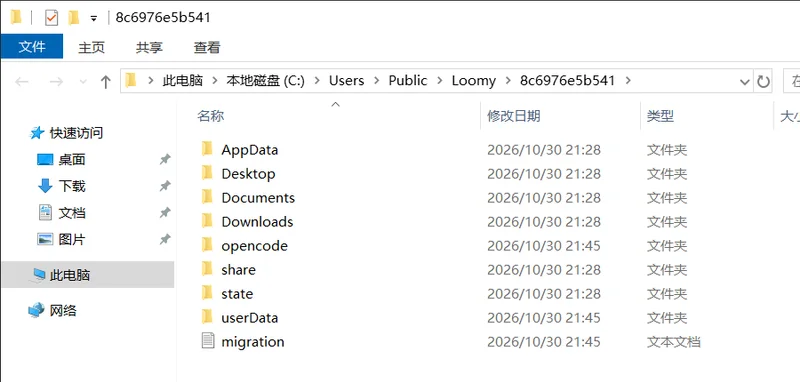Expand chevron after Users in path

377,81
